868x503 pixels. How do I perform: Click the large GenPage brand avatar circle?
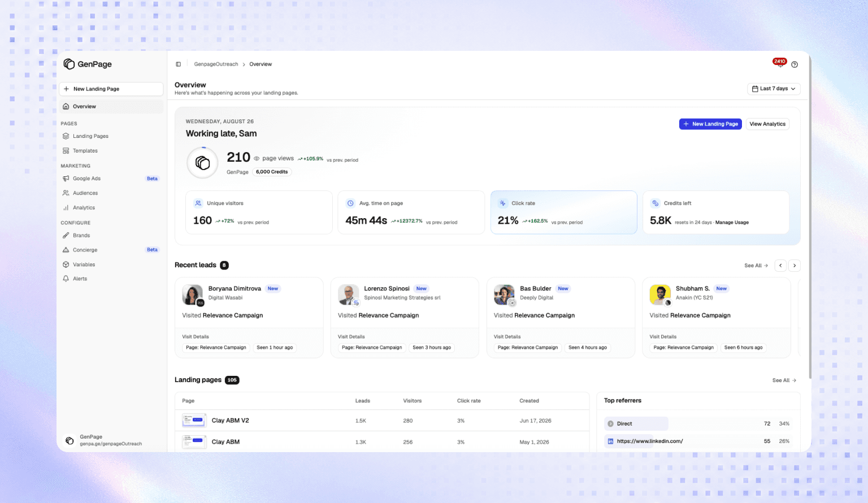[202, 163]
